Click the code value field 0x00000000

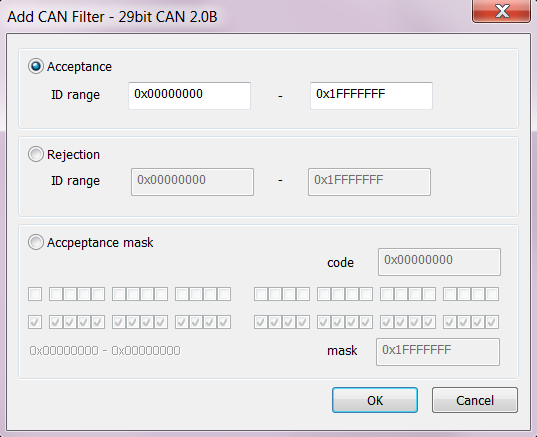click(439, 262)
